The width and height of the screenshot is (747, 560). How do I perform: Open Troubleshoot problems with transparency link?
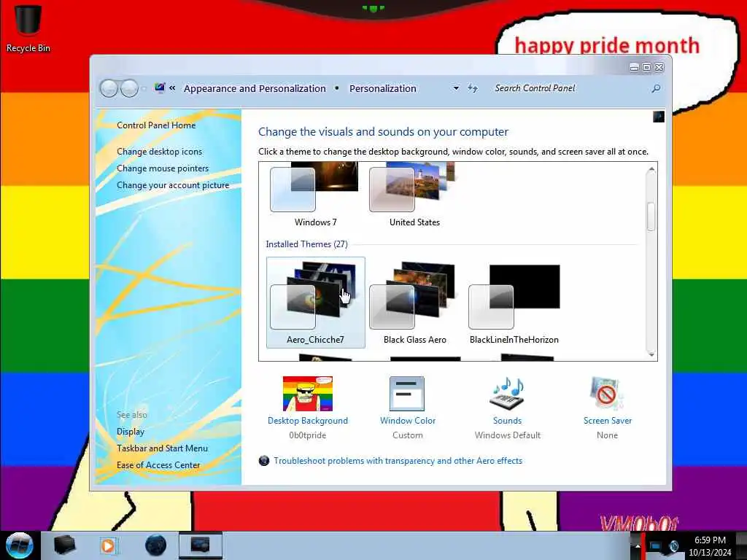(398, 461)
